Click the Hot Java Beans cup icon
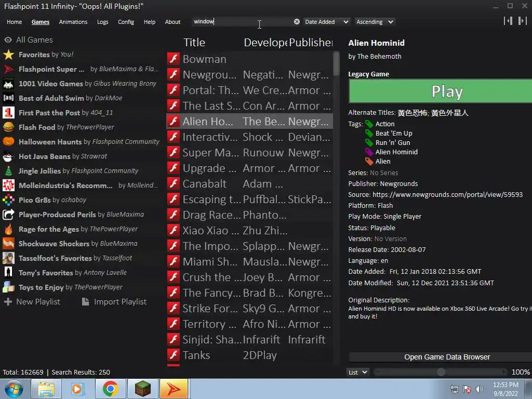The height and width of the screenshot is (399, 532). click(x=8, y=156)
